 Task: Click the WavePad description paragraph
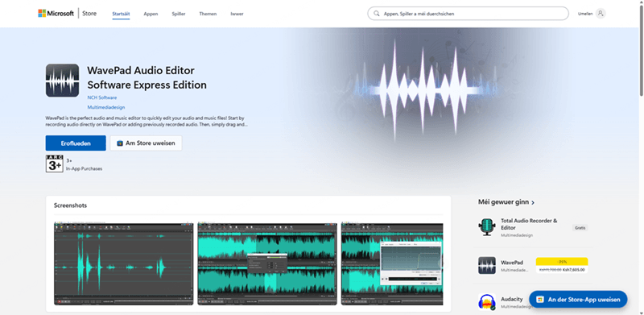(147, 122)
